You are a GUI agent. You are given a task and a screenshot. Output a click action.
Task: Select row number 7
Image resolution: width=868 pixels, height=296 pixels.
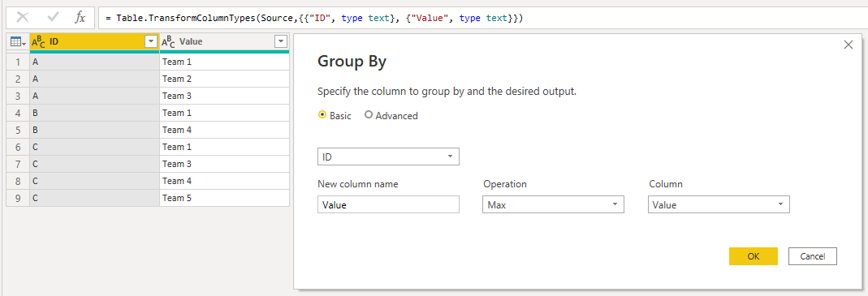coord(18,164)
